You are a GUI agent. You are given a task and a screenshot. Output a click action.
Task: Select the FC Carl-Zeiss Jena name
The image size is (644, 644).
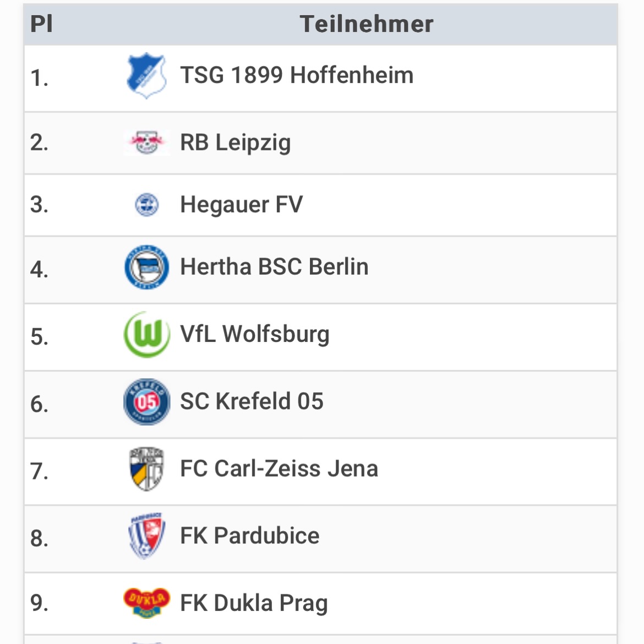click(x=279, y=469)
